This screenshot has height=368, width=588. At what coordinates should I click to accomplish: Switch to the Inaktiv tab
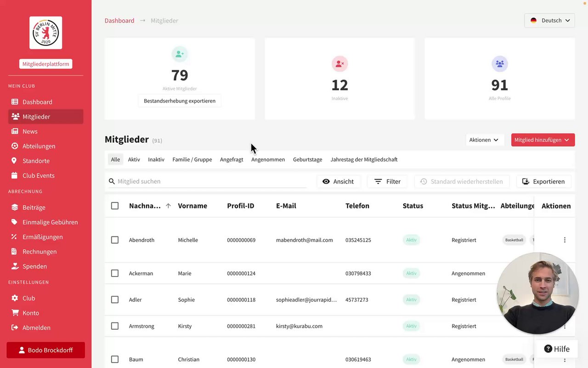click(156, 159)
